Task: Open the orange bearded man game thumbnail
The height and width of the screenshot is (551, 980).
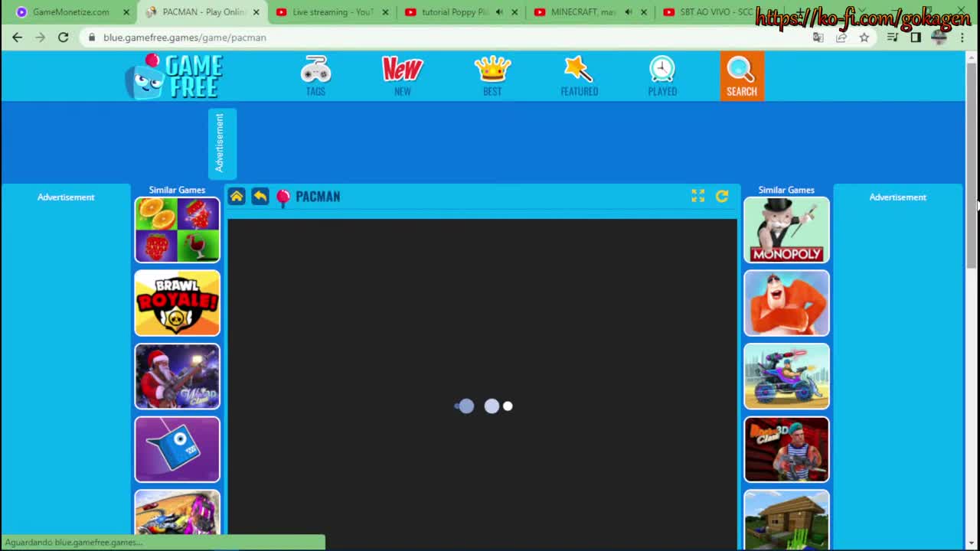Action: [x=786, y=303]
